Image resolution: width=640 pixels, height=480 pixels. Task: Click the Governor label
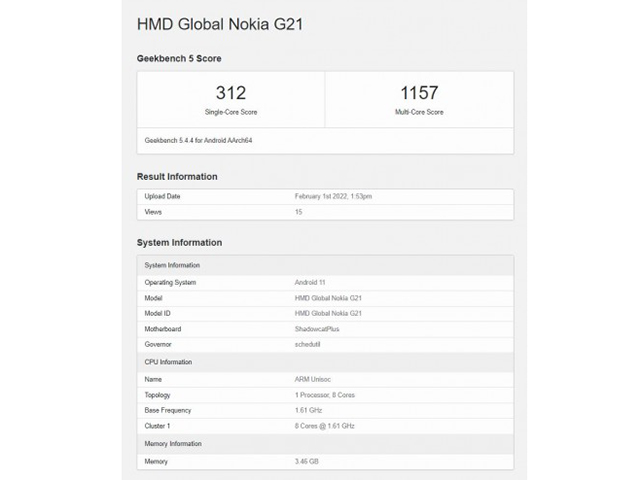click(x=158, y=344)
